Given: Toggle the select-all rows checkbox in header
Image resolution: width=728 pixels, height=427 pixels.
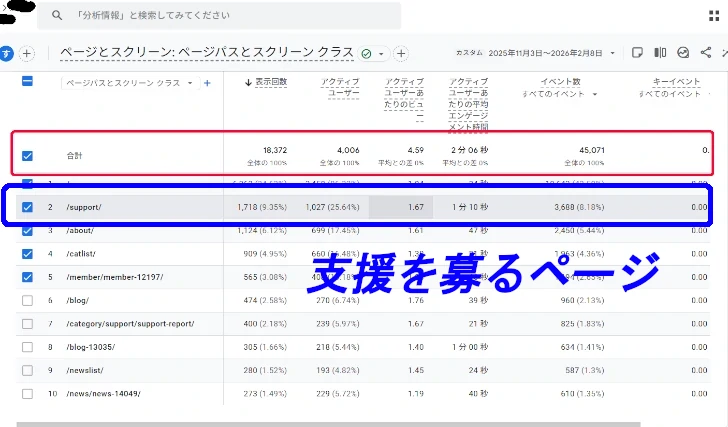Looking at the screenshot, I should [x=27, y=81].
